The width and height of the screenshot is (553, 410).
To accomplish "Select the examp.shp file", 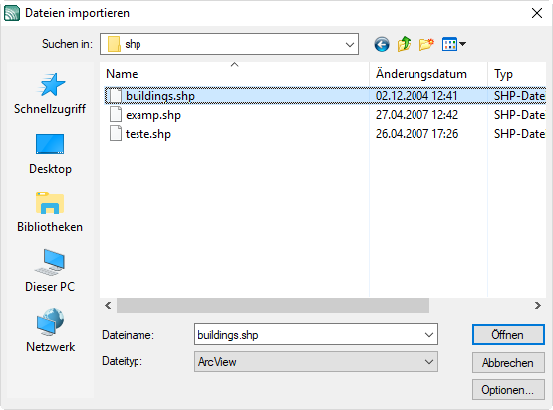I will [153, 115].
